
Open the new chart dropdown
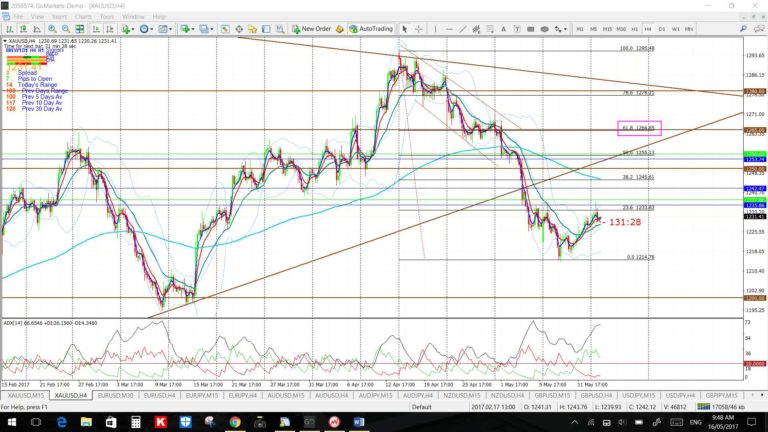click(x=187, y=29)
